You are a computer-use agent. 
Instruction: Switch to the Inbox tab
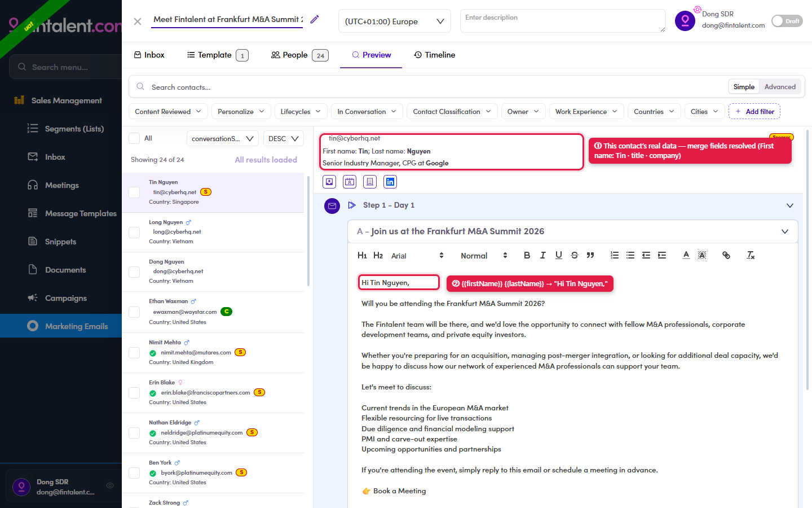coord(149,55)
